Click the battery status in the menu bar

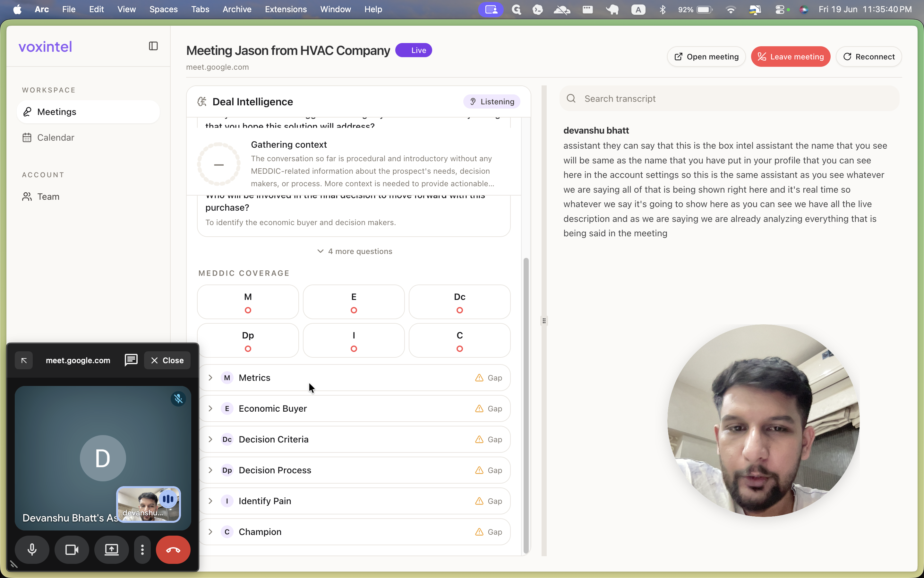[695, 10]
